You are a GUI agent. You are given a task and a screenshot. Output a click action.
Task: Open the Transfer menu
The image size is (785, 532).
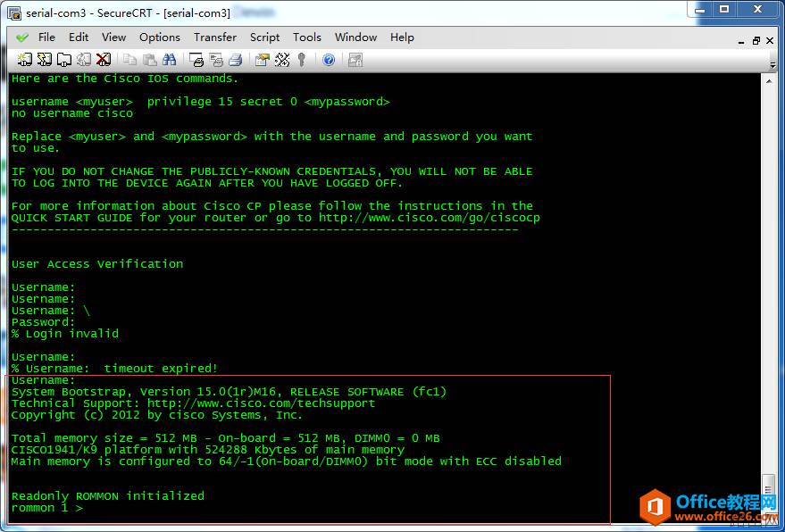[215, 37]
